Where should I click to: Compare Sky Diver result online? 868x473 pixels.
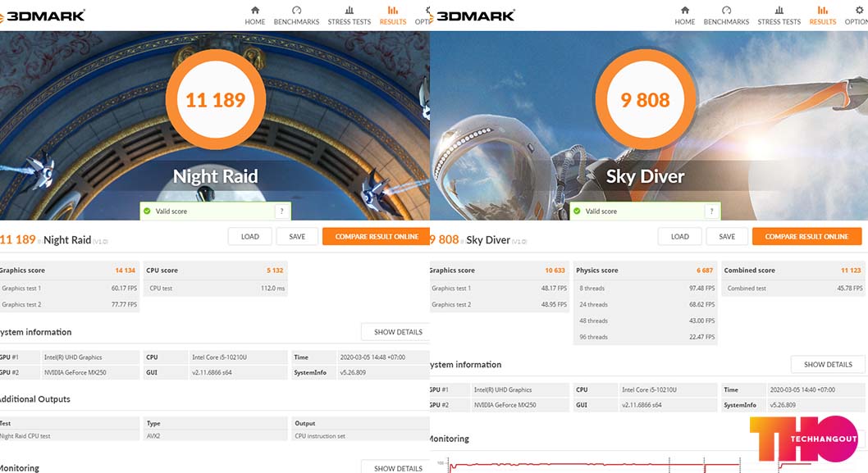(x=806, y=236)
